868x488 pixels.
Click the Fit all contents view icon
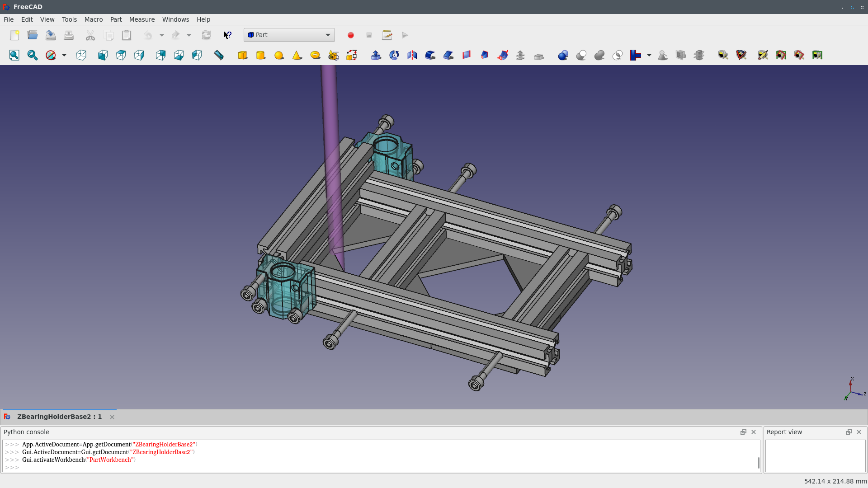[x=14, y=55]
